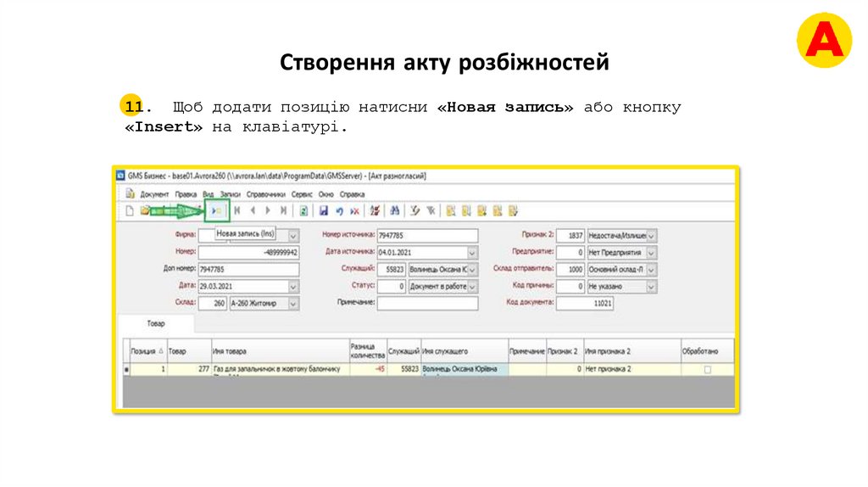Click the empty Примечание input field

(x=427, y=303)
